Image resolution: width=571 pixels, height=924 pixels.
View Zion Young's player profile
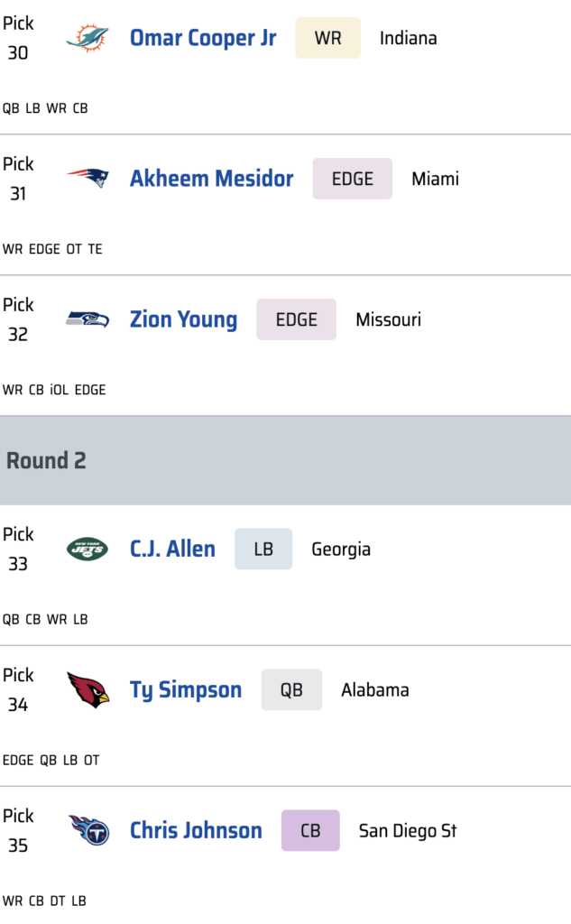[183, 319]
